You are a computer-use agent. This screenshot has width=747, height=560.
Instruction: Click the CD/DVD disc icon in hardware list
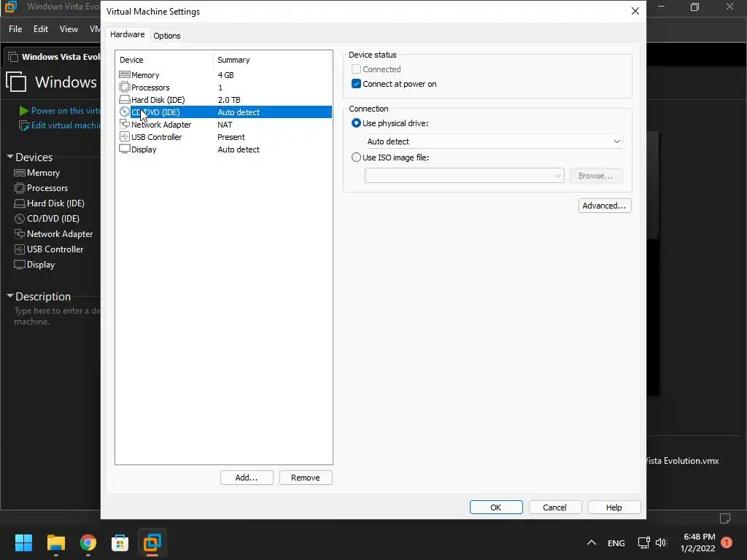point(124,112)
